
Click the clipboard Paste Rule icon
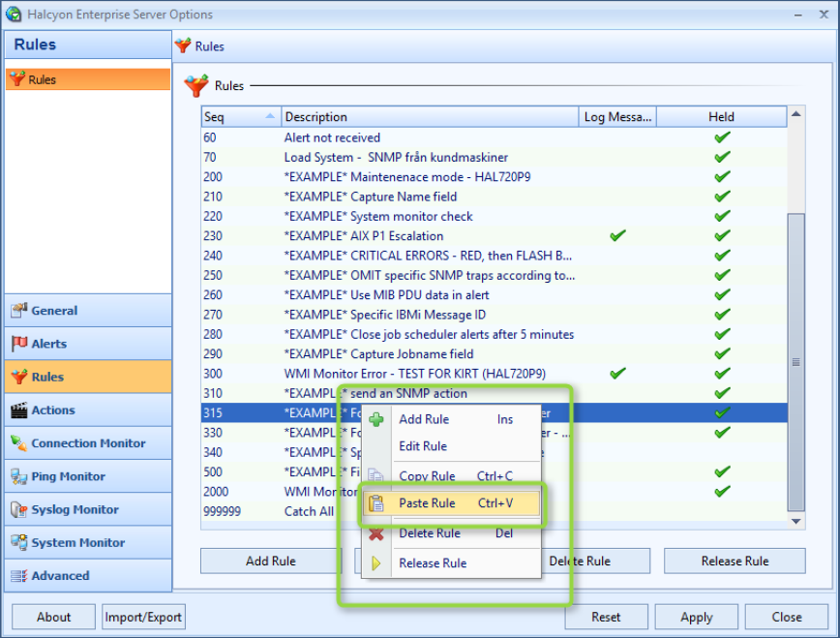point(376,503)
